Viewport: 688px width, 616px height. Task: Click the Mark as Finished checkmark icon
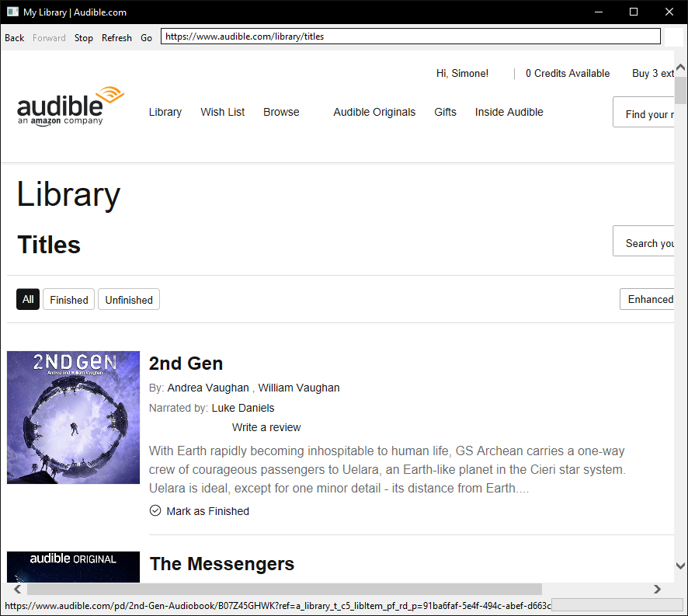[155, 510]
